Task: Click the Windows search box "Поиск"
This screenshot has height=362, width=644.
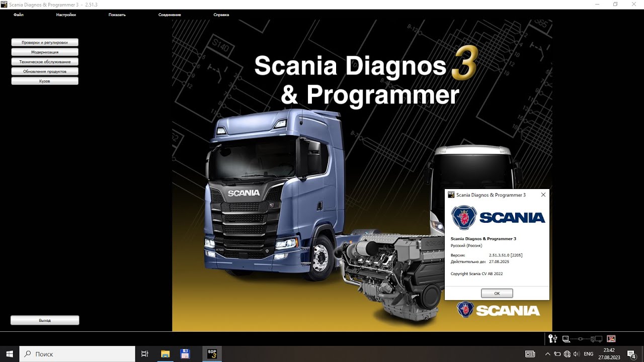Action: tap(77, 354)
